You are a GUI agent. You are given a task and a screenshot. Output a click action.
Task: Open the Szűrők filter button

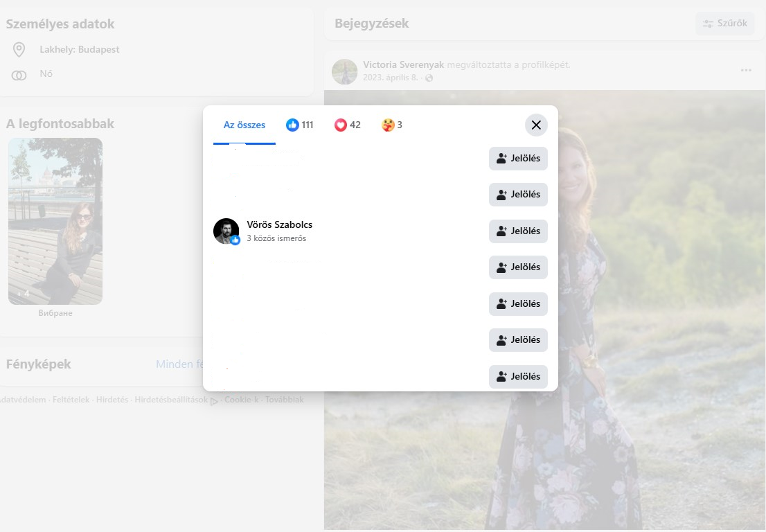[x=724, y=24]
